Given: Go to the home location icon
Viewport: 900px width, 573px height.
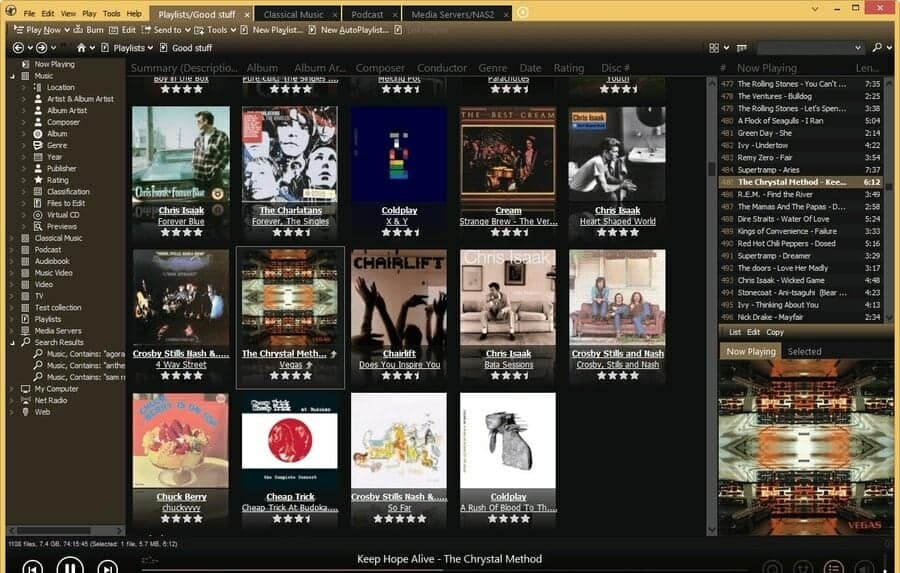Looking at the screenshot, I should pyautogui.click(x=81, y=48).
